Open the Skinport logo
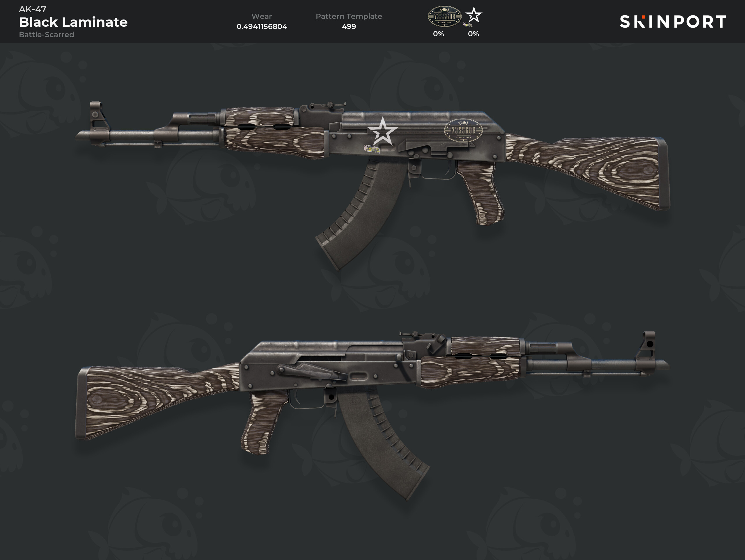This screenshot has height=560, width=745. pos(673,22)
